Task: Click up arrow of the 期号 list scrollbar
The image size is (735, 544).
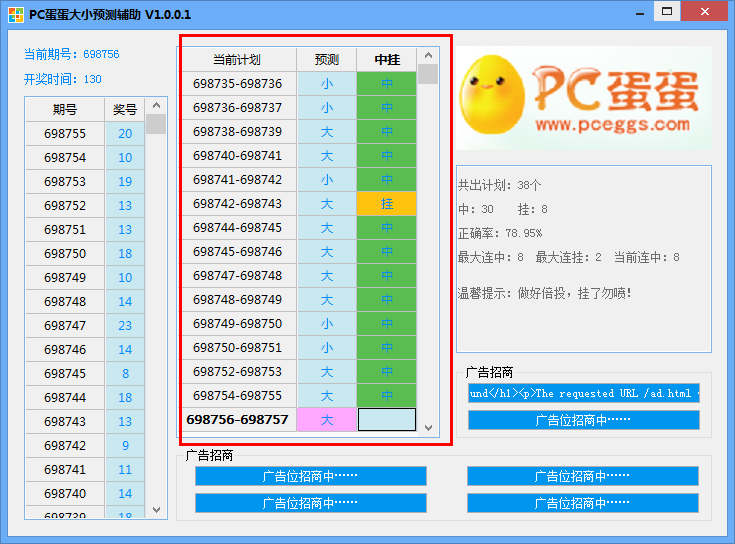Action: (x=156, y=105)
